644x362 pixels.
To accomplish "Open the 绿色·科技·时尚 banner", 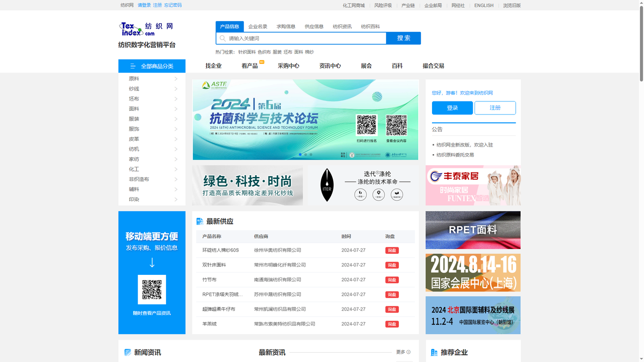I will 247,185.
